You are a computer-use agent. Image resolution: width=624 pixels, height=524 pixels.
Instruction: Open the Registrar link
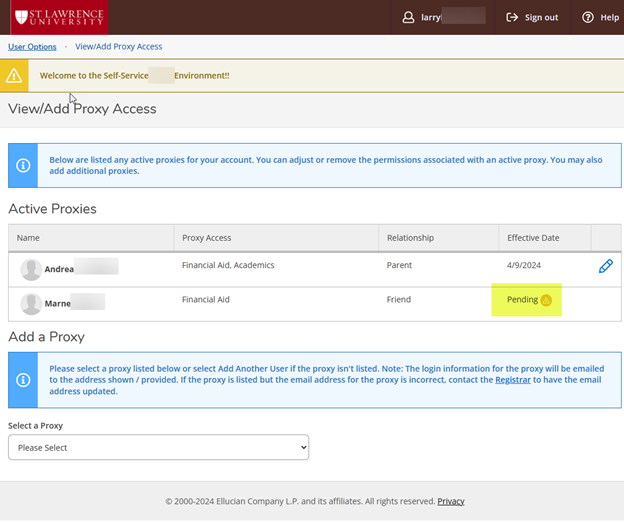point(515,380)
